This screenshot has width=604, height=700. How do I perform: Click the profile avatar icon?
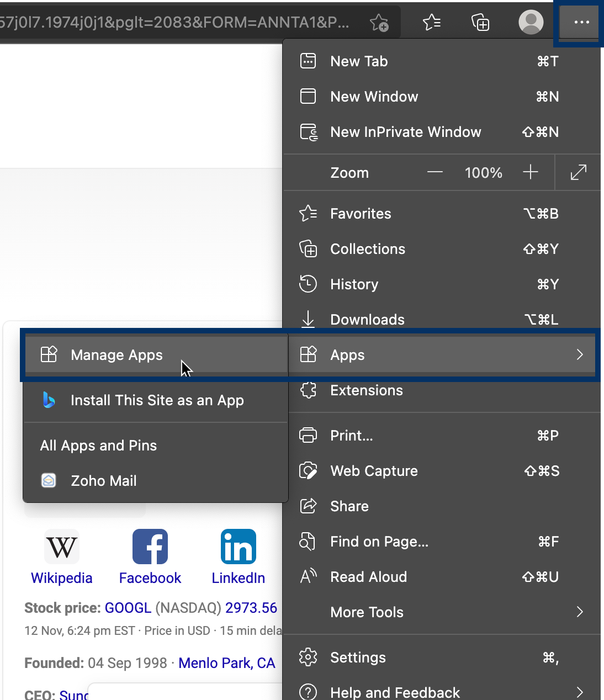[531, 22]
